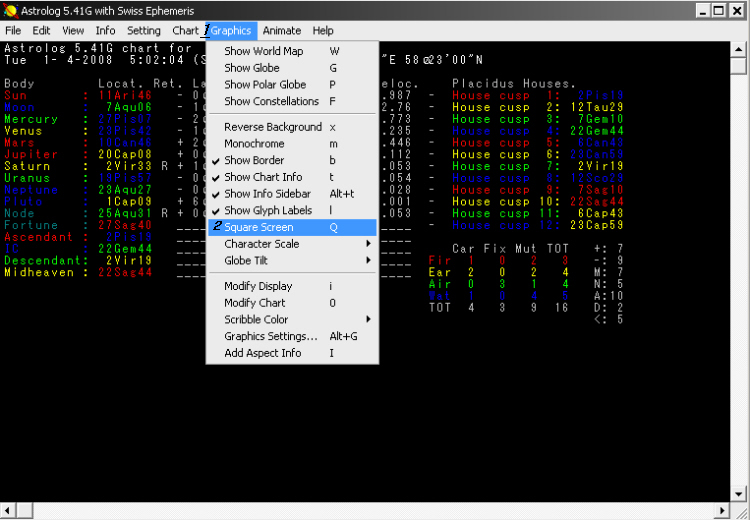Click the Saturn position 2Vir33
750x520 pixels.
(x=129, y=166)
